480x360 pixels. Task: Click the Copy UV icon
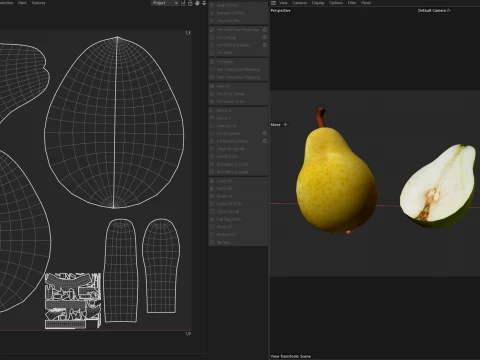coord(212,181)
